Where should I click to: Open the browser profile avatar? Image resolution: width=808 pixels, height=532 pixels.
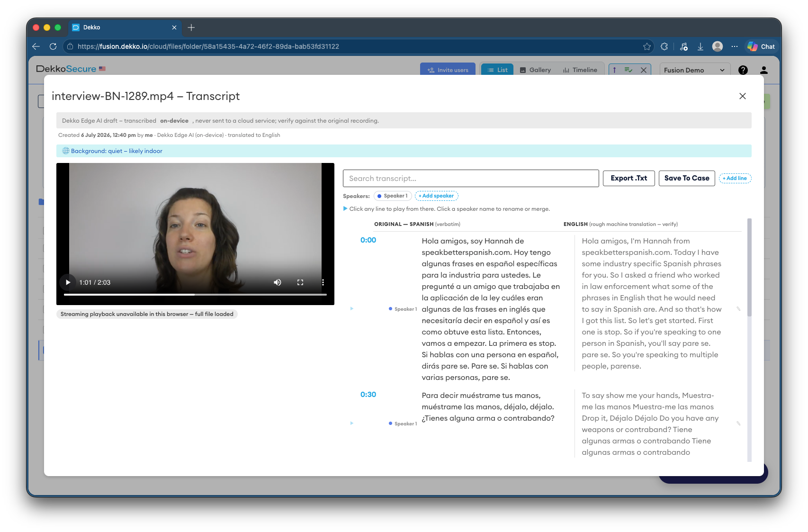pos(718,46)
